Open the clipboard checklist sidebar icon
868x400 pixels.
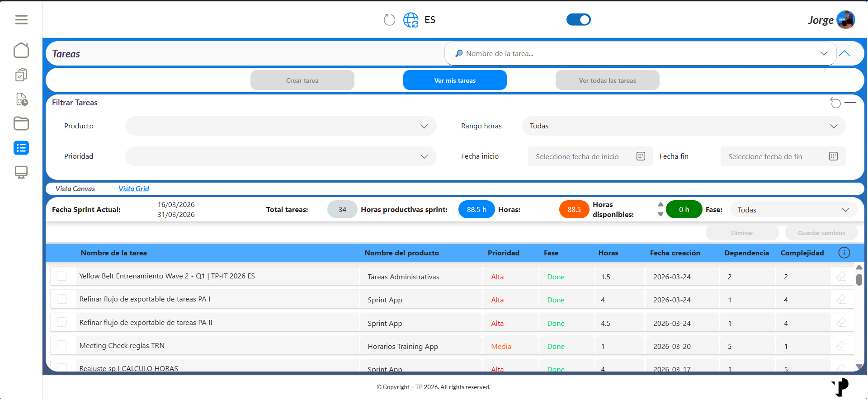click(x=21, y=75)
